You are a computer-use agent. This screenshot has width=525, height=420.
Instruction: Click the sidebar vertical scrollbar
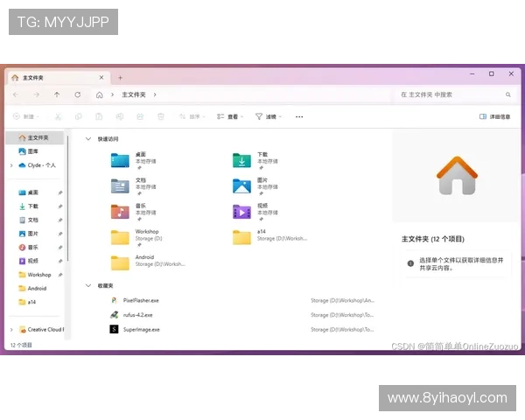coord(67,199)
